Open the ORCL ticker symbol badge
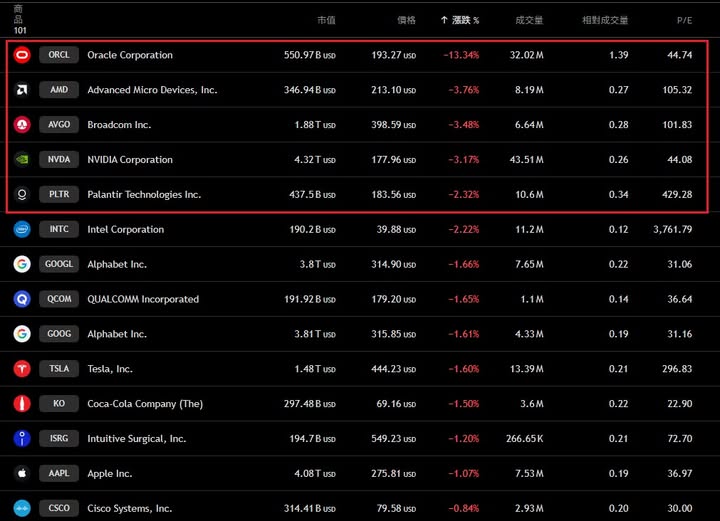 click(59, 55)
